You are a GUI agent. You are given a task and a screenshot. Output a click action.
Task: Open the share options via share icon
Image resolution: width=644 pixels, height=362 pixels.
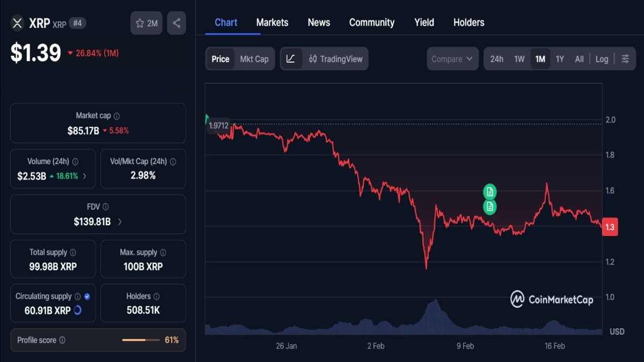[x=177, y=23]
